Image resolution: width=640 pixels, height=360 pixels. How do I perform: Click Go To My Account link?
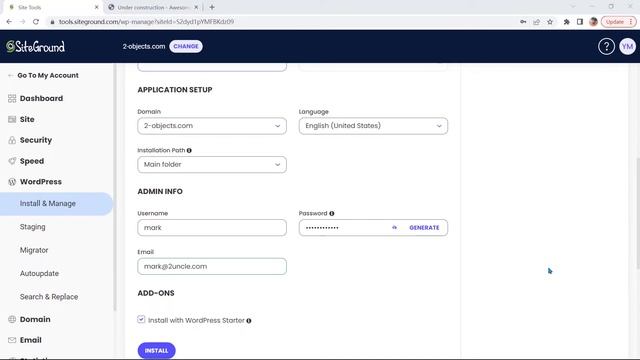click(x=43, y=76)
